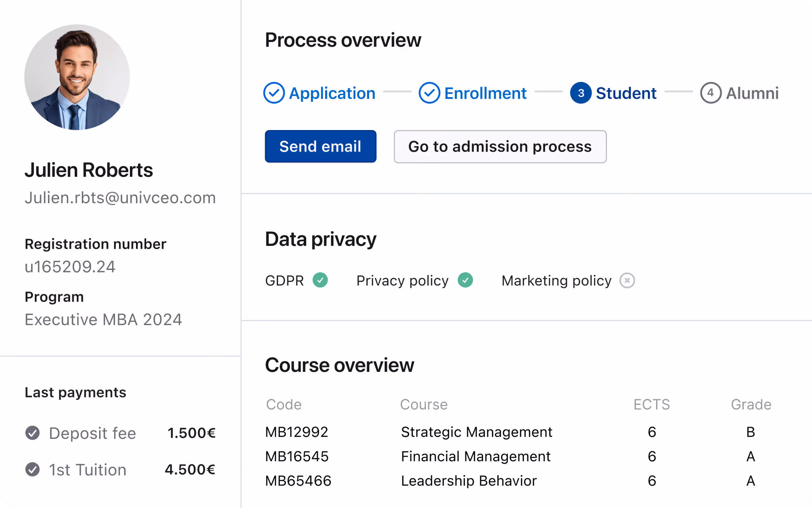Screen dimensions: 812x508
Task: Open the Application stage
Action: pyautogui.click(x=332, y=93)
